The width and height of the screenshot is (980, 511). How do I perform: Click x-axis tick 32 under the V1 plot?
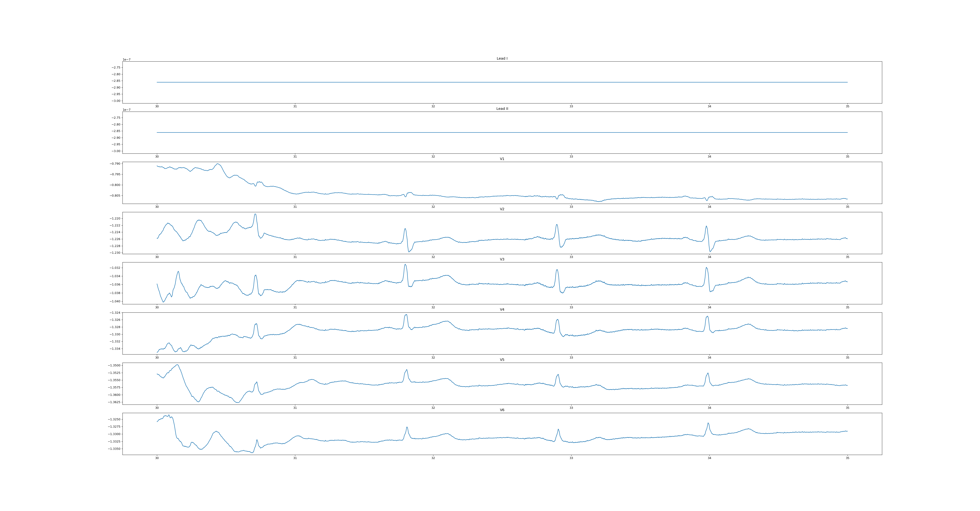[433, 207]
